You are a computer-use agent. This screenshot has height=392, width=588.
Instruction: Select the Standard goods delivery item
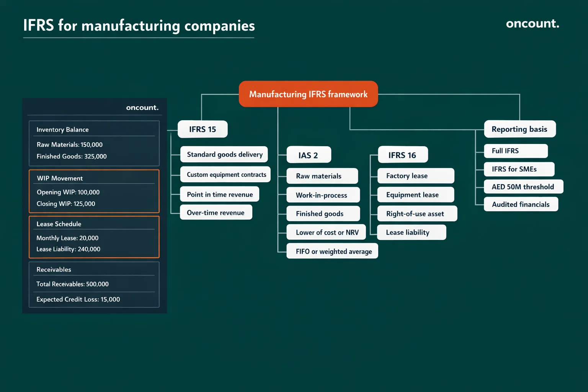224,154
